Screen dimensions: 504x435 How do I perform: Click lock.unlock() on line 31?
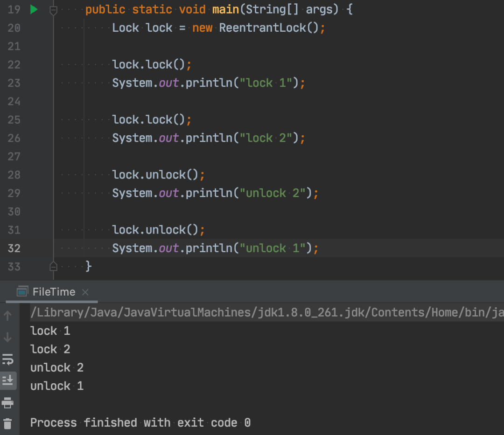pos(155,230)
